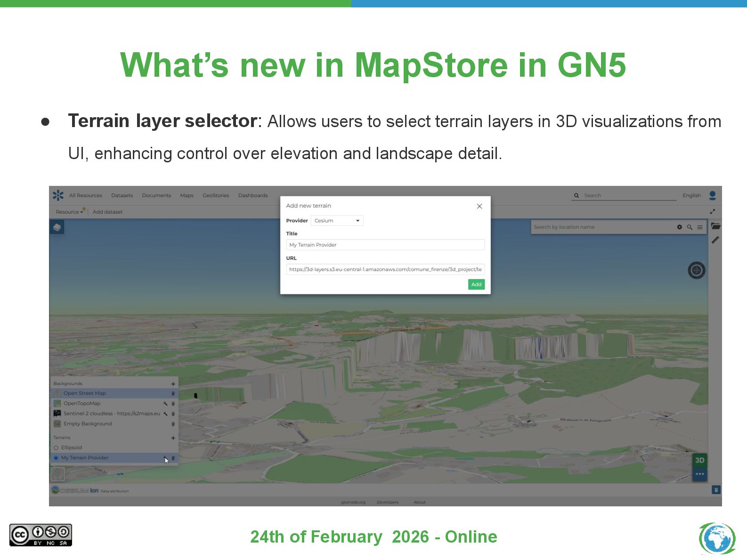This screenshot has width=747, height=560.
Task: Expand the Resource dropdown menu
Action: (x=69, y=212)
